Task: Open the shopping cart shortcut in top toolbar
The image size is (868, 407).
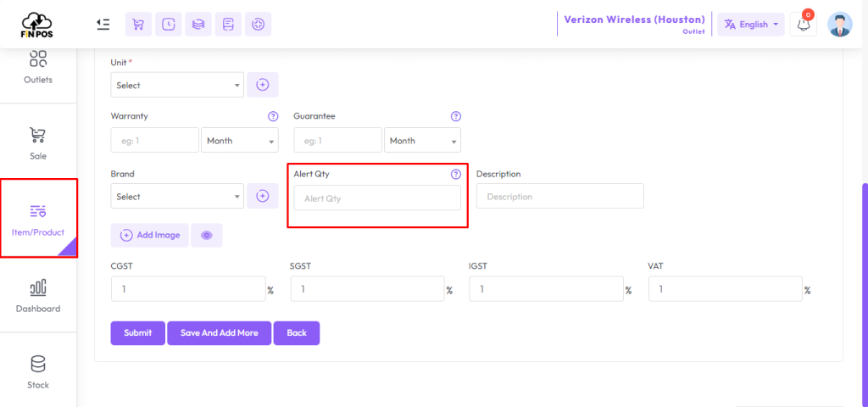Action: (138, 25)
